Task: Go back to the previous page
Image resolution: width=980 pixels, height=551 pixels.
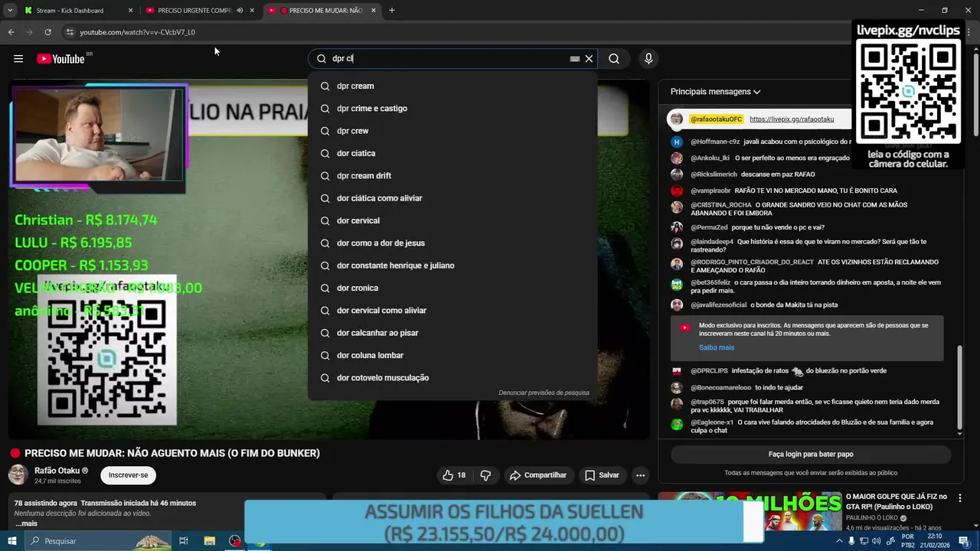Action: coord(11,32)
